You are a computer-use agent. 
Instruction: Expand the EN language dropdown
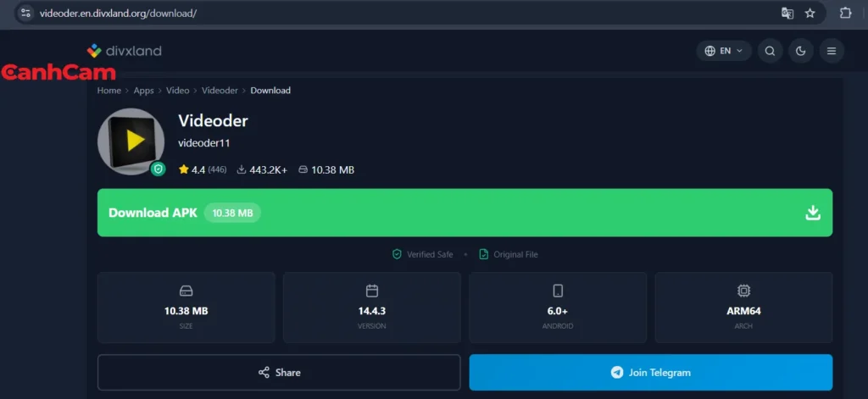click(x=724, y=51)
